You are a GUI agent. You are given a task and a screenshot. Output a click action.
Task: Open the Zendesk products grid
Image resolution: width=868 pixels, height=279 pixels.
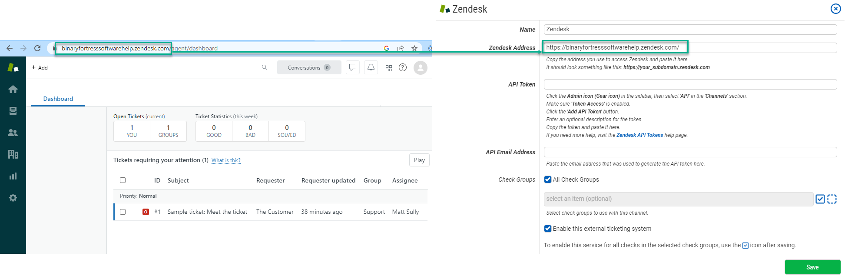[389, 68]
